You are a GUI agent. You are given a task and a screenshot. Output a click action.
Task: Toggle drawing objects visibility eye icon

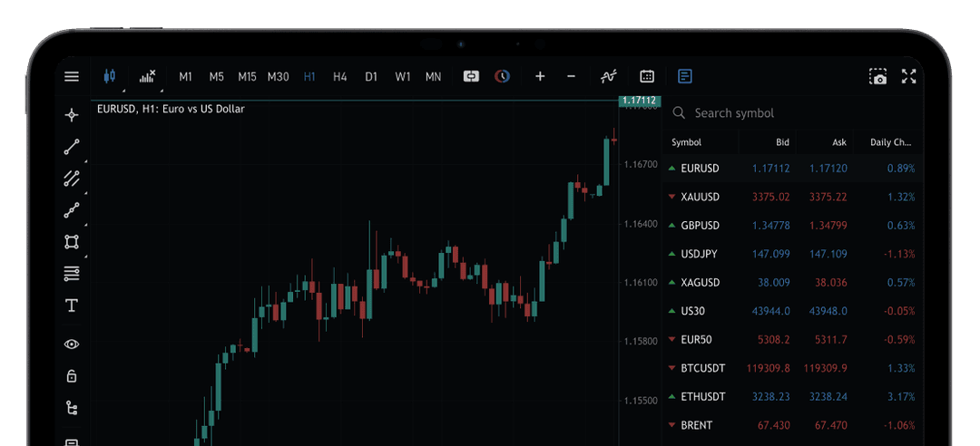72,344
